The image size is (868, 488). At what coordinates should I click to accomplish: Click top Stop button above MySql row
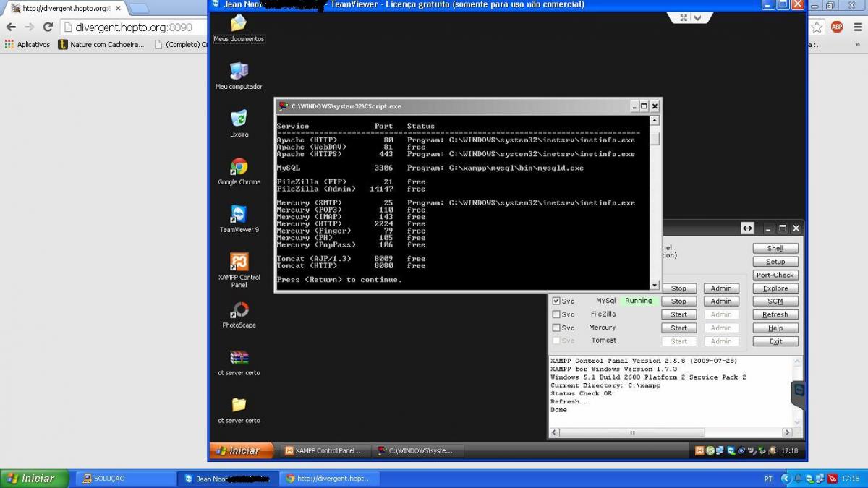678,288
